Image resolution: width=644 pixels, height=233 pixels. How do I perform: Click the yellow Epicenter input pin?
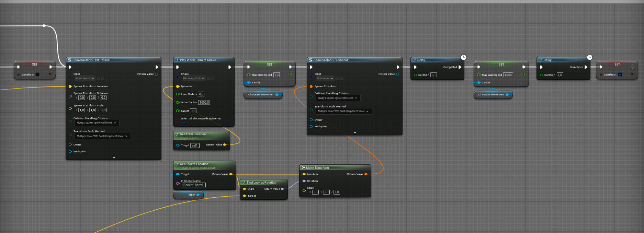[178, 86]
